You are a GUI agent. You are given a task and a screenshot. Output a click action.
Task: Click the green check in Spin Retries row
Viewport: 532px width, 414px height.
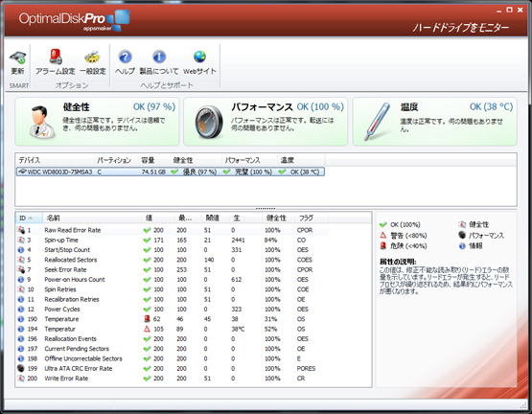click(x=147, y=289)
